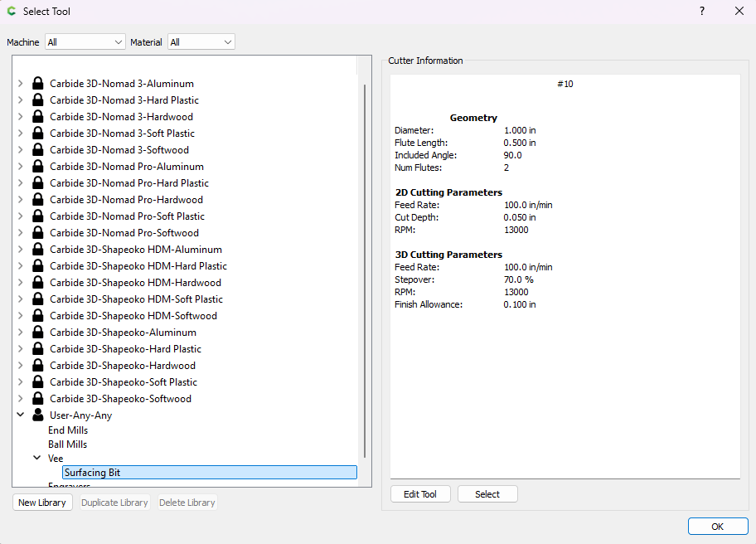Image resolution: width=756 pixels, height=544 pixels.
Task: Click lock icon beside Nomad 3-Soft Plastic
Action: pos(37,134)
